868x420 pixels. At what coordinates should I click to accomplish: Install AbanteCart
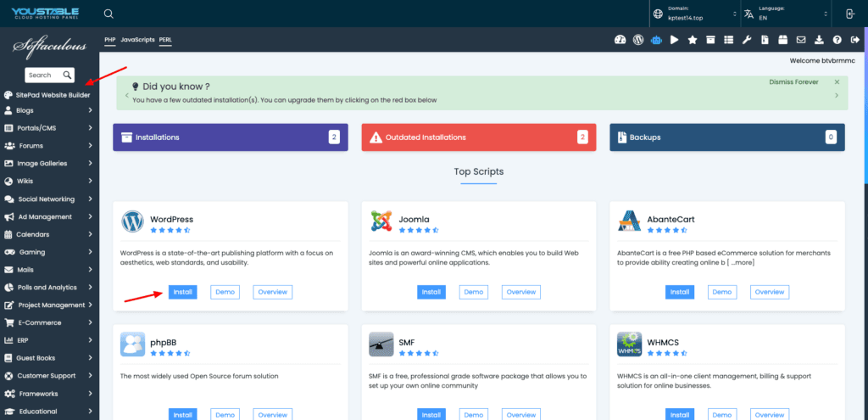point(680,292)
